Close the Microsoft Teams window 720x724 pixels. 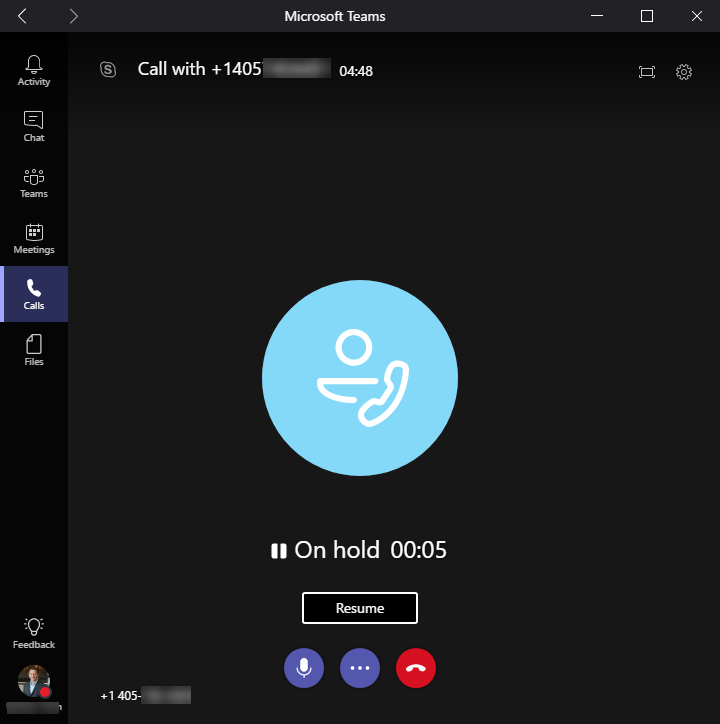pyautogui.click(x=696, y=16)
